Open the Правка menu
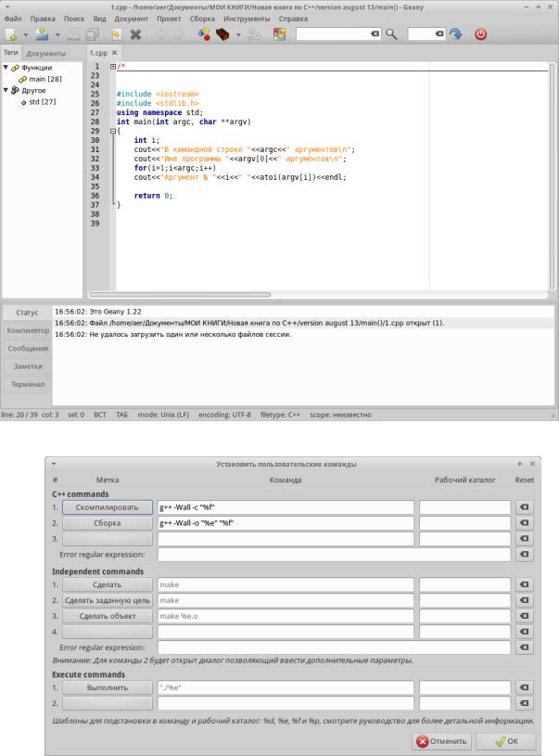Image resolution: width=559 pixels, height=756 pixels. [43, 19]
